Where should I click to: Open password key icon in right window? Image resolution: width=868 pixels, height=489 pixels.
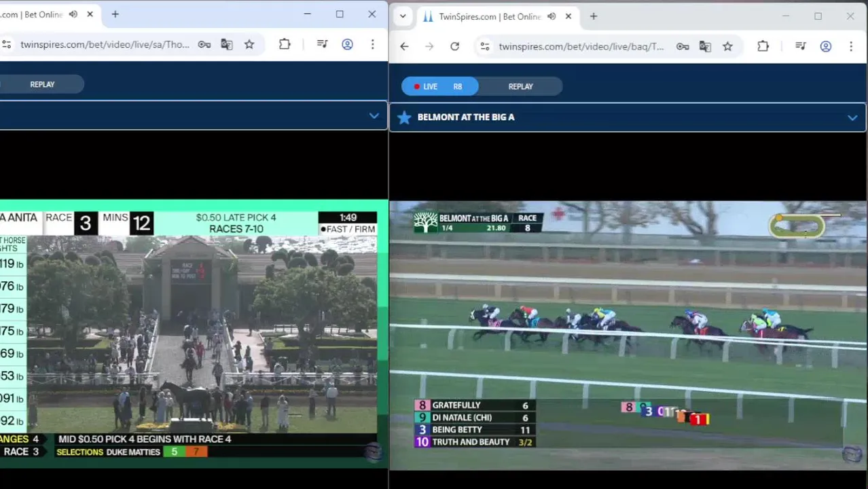(682, 46)
